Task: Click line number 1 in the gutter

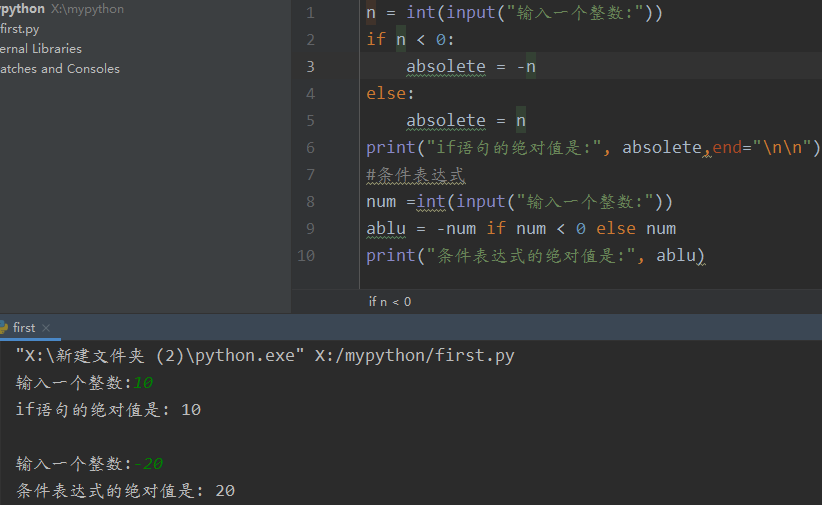Action: (310, 13)
